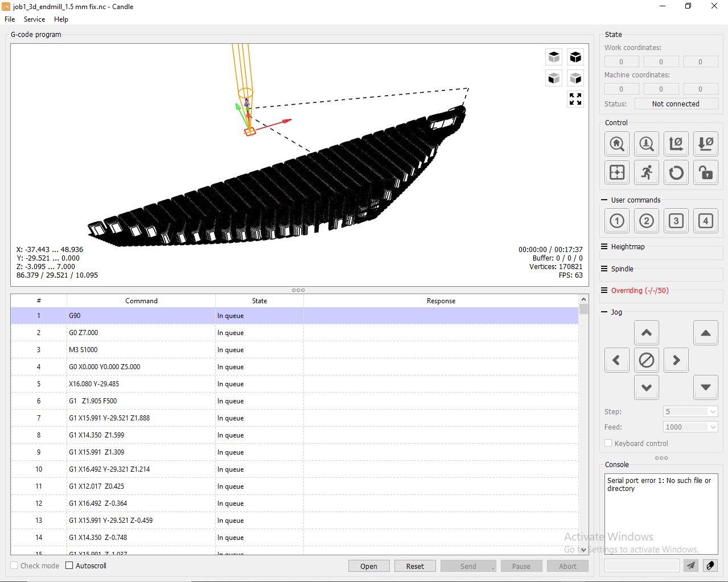Enable the Autoscroll checkbox
The width and height of the screenshot is (728, 582).
69,566
